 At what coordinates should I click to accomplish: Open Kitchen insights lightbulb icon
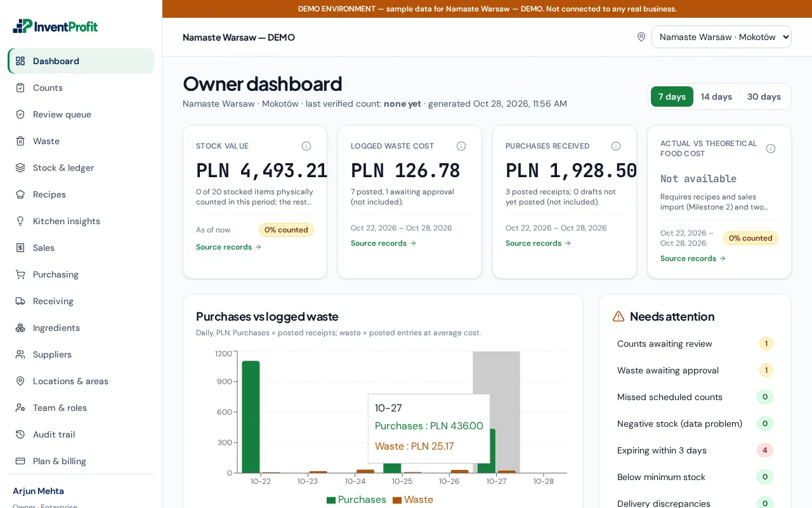[x=20, y=221]
